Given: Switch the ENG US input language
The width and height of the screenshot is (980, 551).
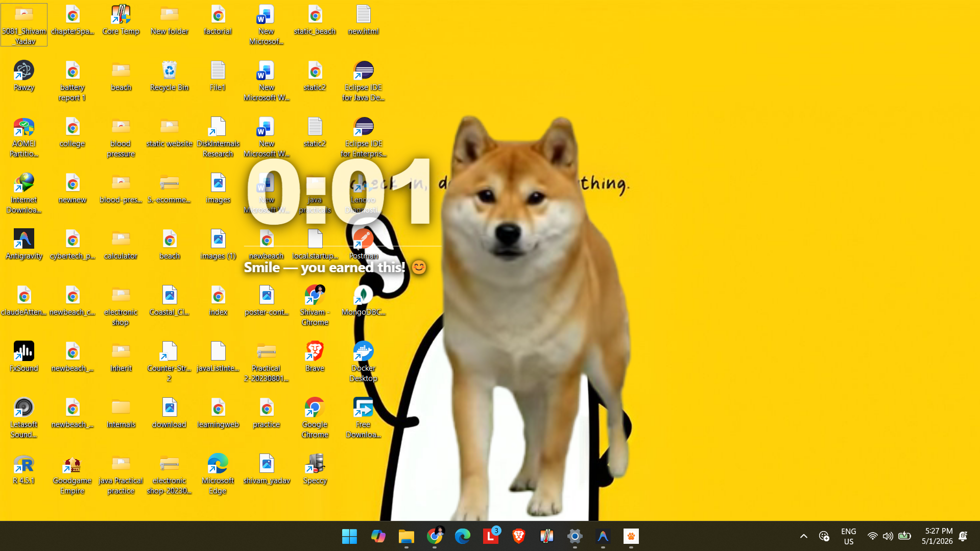Looking at the screenshot, I should click(849, 536).
